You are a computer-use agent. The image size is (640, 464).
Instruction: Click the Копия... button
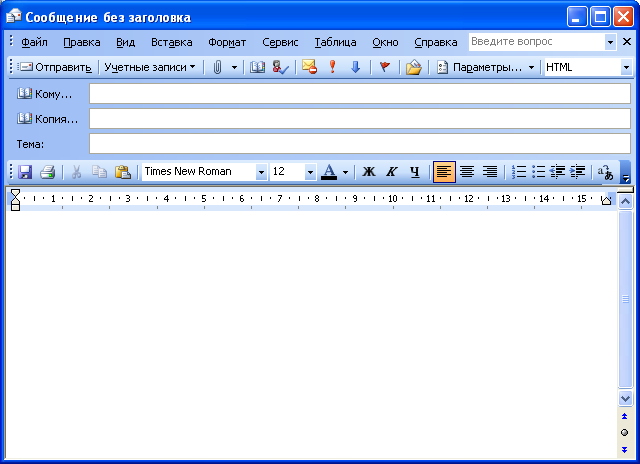(47, 119)
